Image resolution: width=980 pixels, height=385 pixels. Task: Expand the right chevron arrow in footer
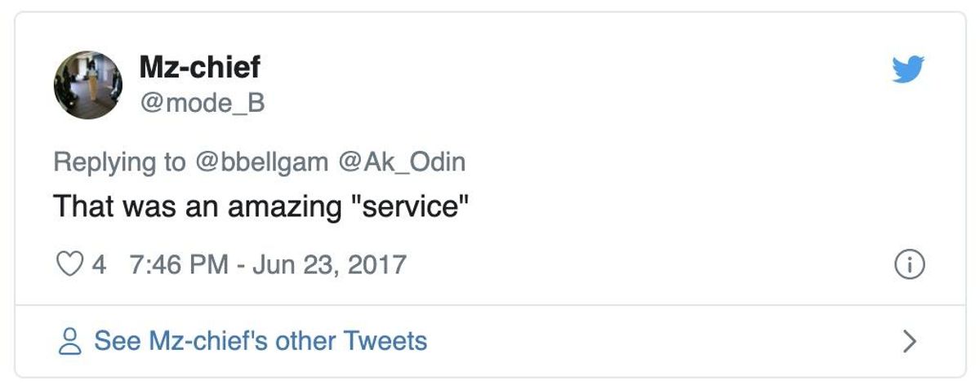pos(909,341)
